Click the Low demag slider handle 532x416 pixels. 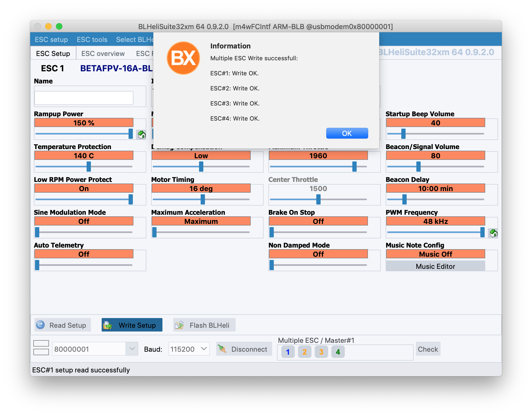tap(201, 167)
